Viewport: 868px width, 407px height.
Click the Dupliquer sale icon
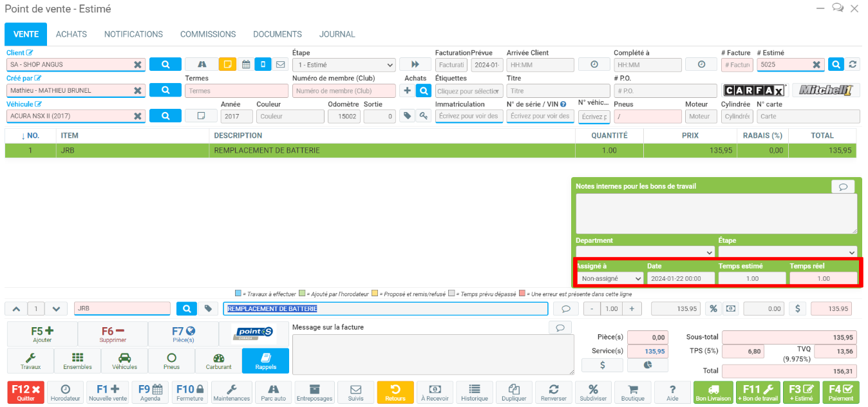(514, 392)
